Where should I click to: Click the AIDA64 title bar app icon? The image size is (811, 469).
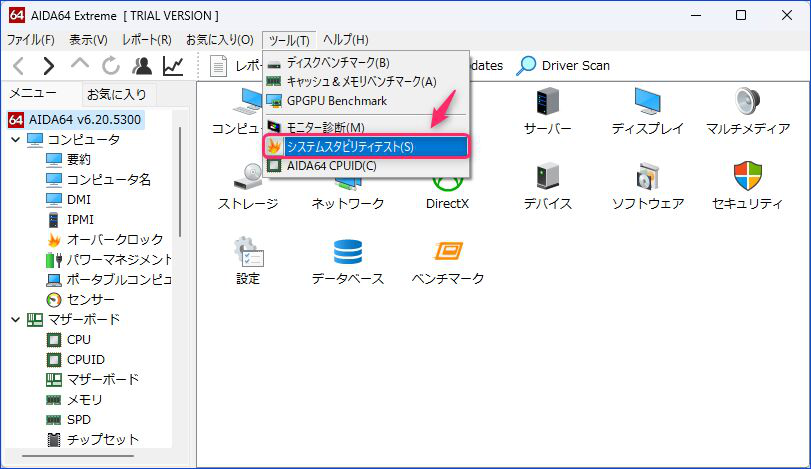tap(17, 16)
